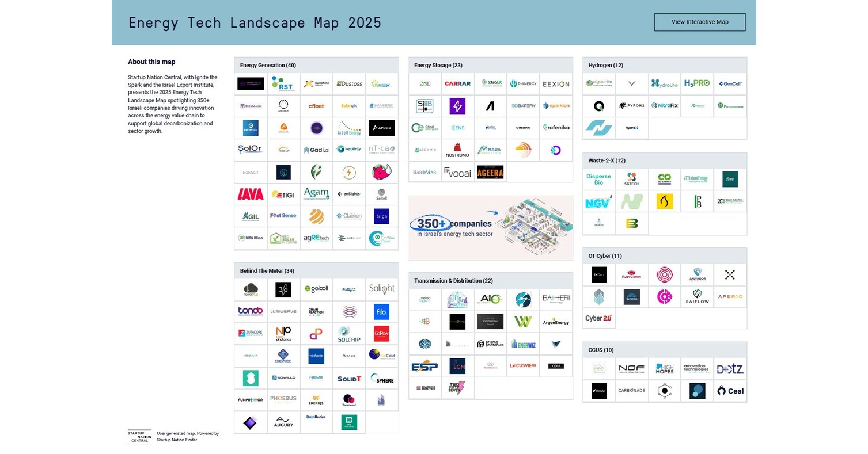Click the ESP logo in Transmission & Distribution
Screen dimensions: 868x454
point(424,366)
